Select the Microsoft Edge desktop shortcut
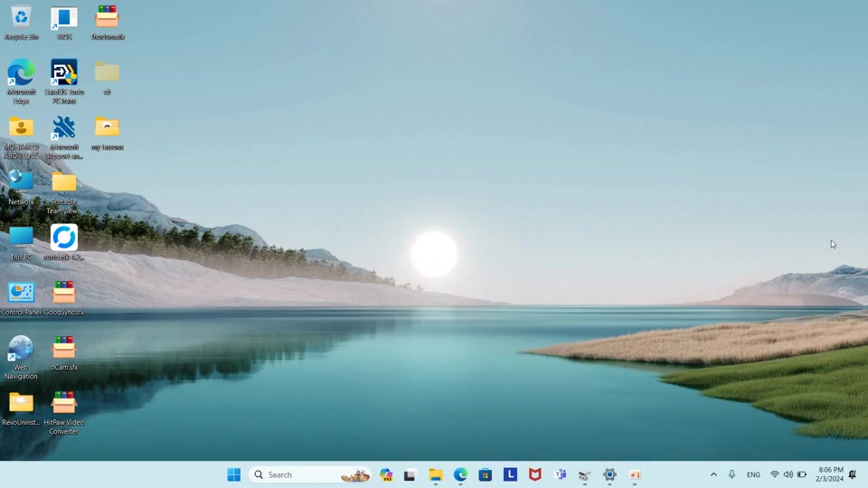 (x=21, y=81)
